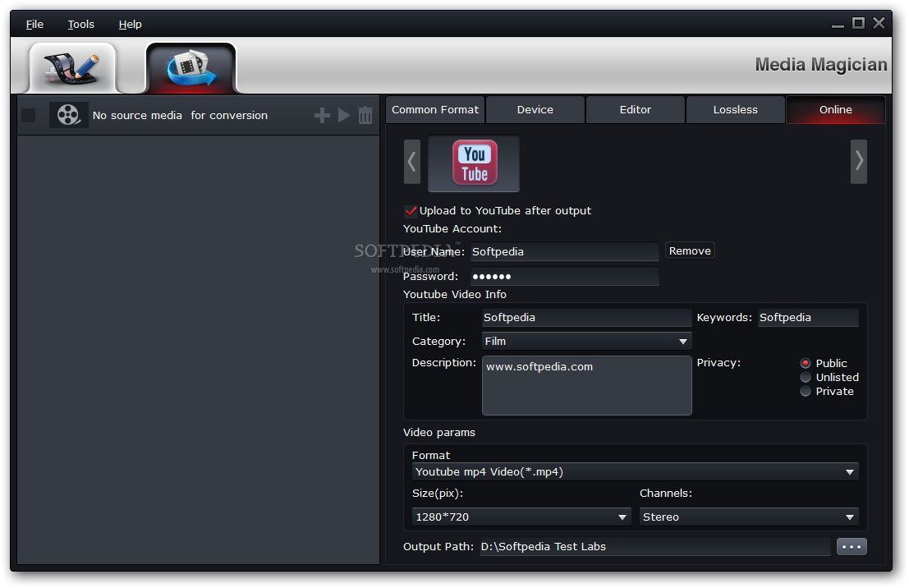Image resolution: width=909 pixels, height=588 pixels.
Task: Select Unlisted privacy option
Action: point(806,377)
